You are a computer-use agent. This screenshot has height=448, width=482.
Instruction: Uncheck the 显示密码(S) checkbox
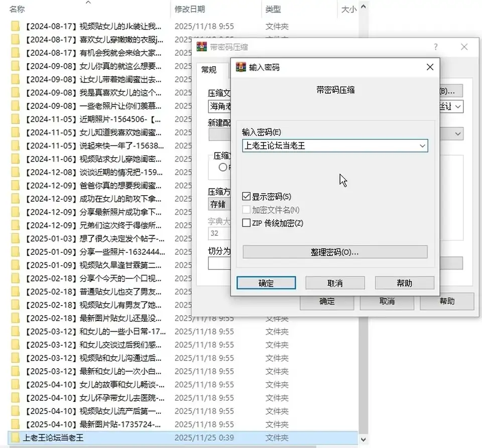click(246, 196)
